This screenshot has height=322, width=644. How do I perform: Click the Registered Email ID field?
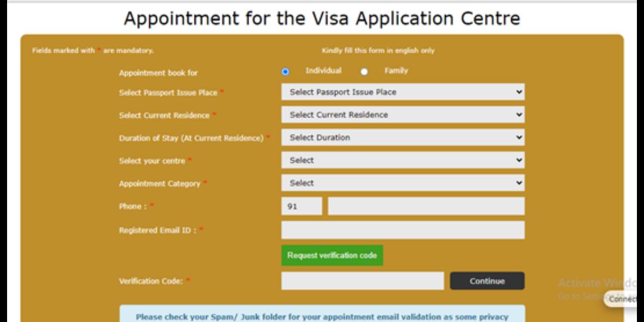[403, 230]
